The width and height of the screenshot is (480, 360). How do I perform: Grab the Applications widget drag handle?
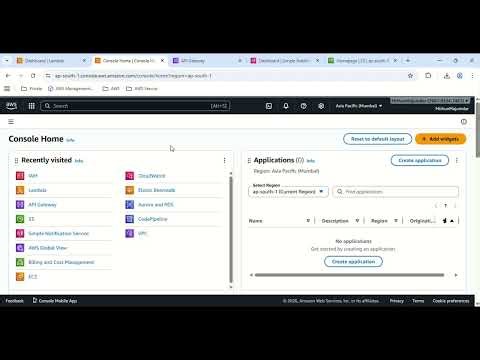pos(249,161)
